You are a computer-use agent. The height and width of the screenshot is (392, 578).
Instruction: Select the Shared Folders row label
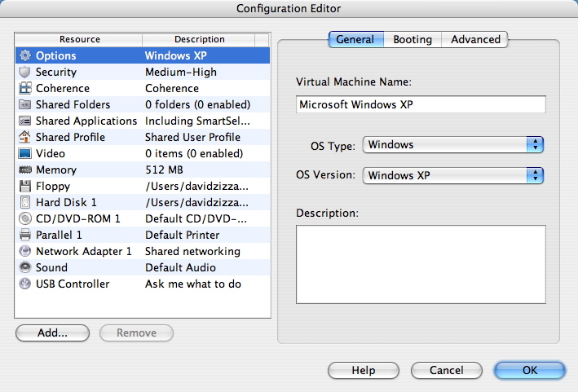[73, 104]
